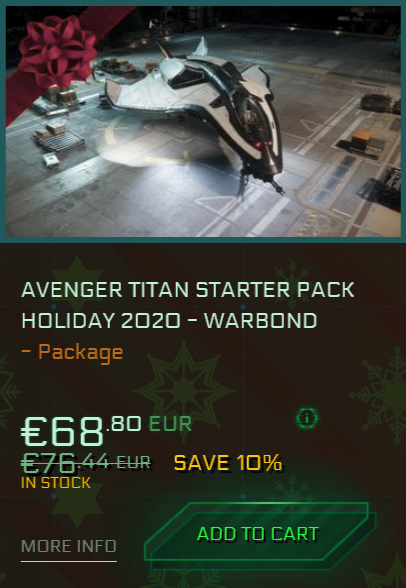Image resolution: width=406 pixels, height=588 pixels.
Task: Click the Avenger Titan ship in the image
Action: click(195, 109)
